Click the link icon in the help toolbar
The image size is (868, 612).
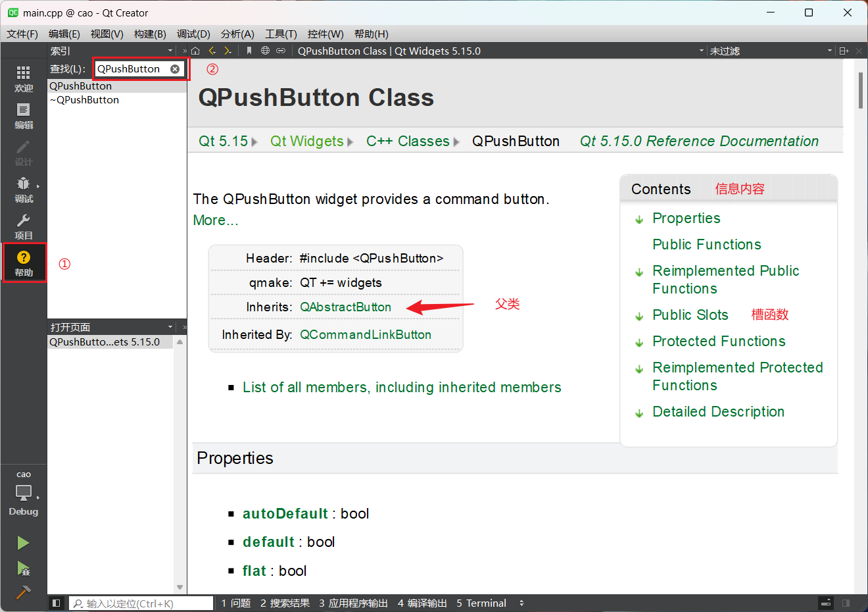281,51
